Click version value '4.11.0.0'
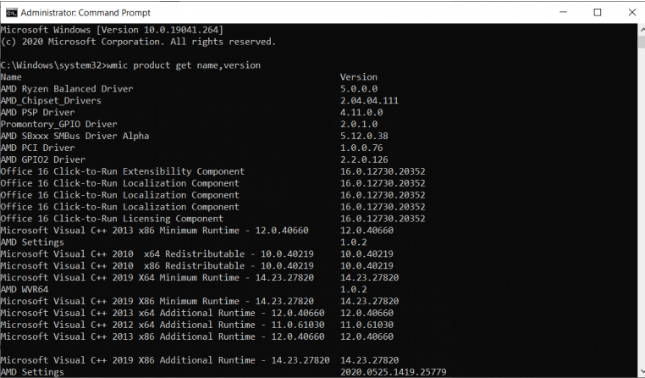This screenshot has width=645, height=378. click(362, 113)
